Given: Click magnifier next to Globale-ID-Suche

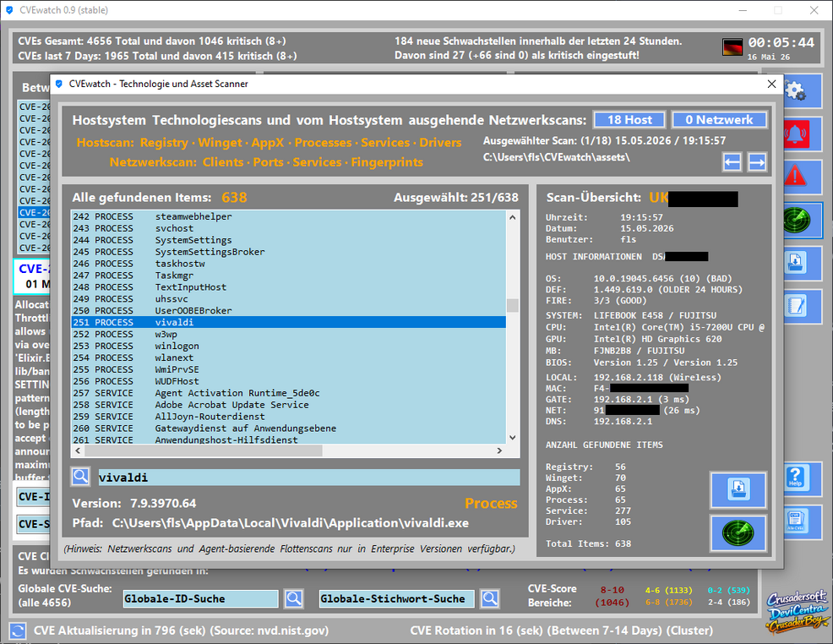Looking at the screenshot, I should pos(294,599).
